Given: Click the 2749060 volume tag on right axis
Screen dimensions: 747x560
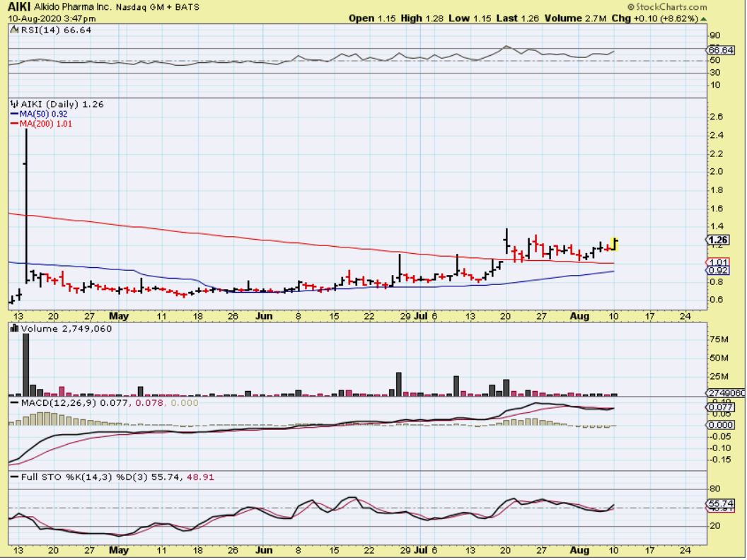Looking at the screenshot, I should 726,393.
